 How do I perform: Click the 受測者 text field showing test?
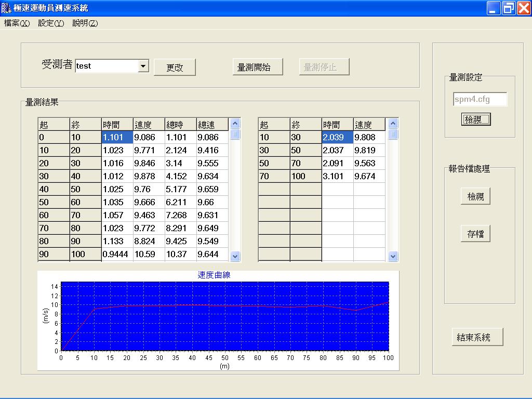pos(107,66)
